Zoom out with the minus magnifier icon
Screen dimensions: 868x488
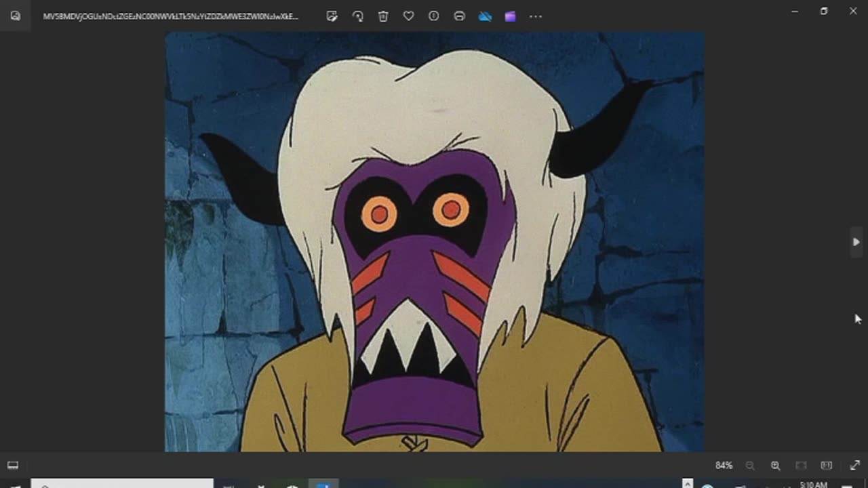tap(750, 466)
